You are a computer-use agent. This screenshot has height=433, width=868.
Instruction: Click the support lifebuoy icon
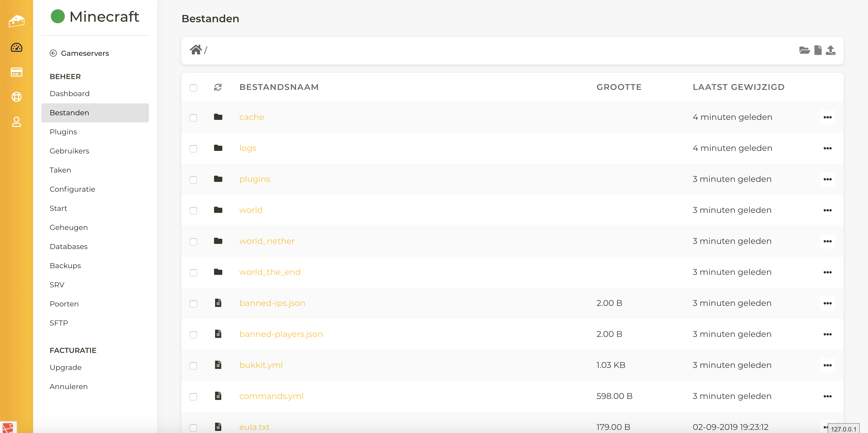click(16, 97)
